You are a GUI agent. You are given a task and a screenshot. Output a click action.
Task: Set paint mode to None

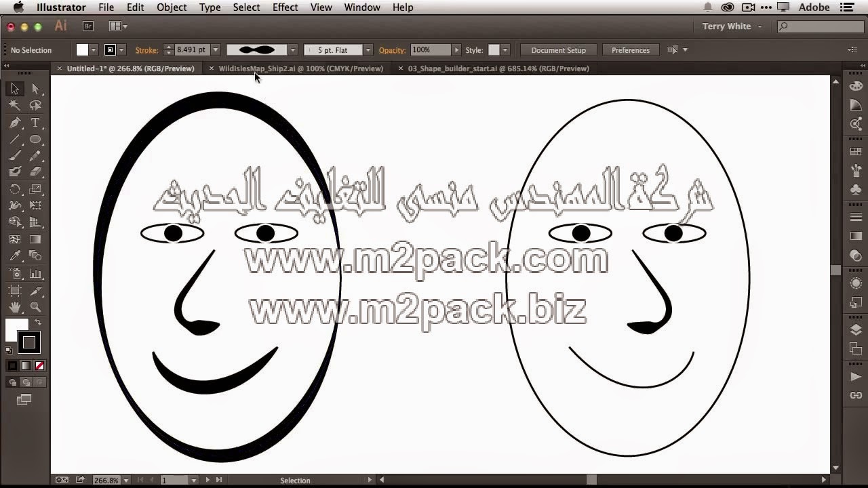click(39, 366)
